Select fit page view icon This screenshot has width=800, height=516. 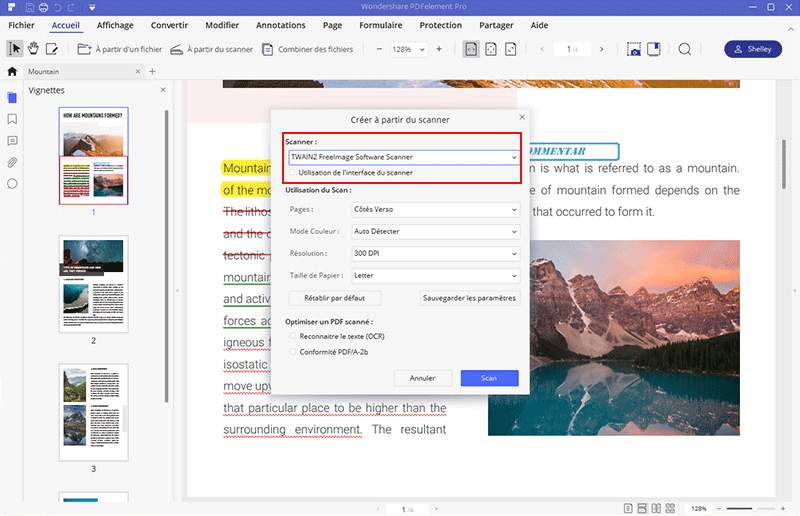click(491, 49)
